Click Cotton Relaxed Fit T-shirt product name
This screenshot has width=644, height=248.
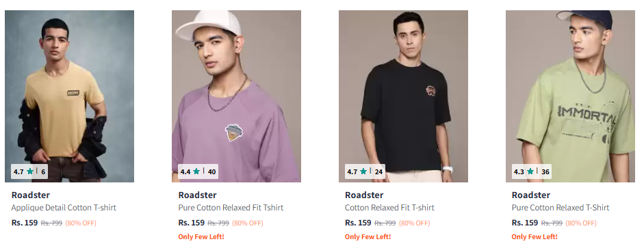(389, 208)
